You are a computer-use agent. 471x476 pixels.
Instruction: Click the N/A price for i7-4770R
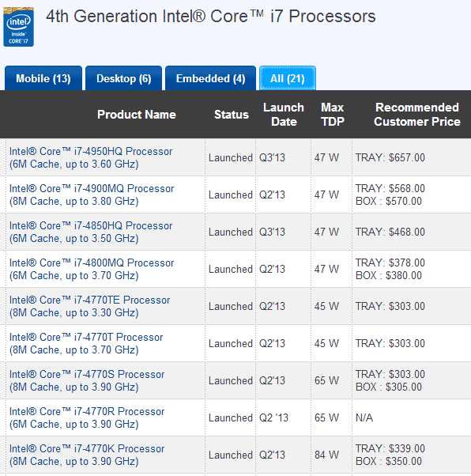364,417
